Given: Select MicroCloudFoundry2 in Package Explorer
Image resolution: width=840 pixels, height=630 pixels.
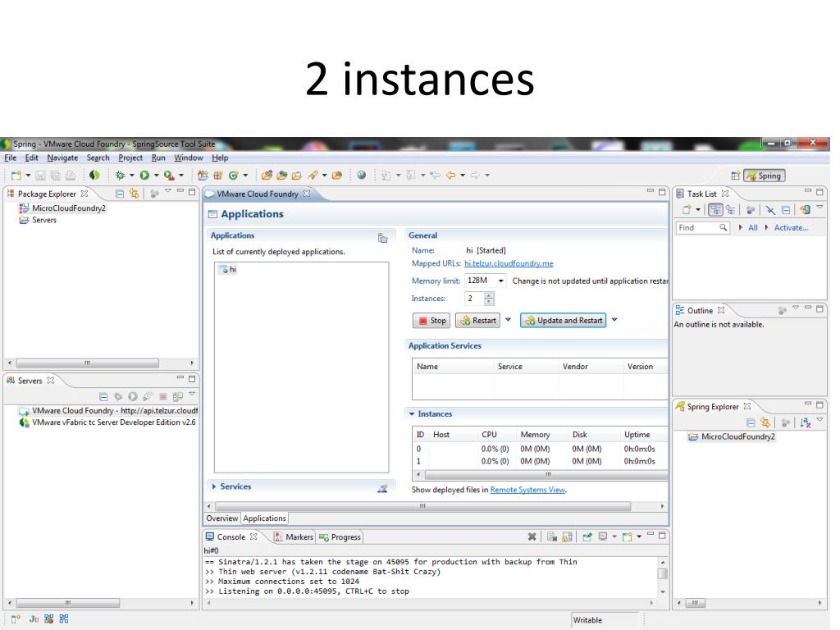Looking at the screenshot, I should (x=62, y=208).
